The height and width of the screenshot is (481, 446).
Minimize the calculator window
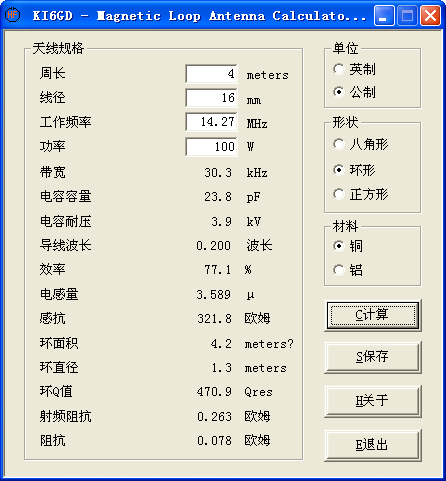(384, 15)
